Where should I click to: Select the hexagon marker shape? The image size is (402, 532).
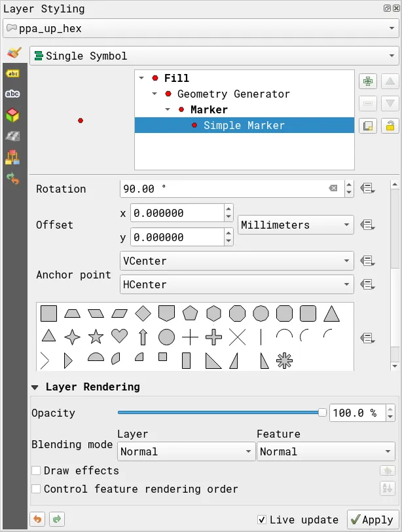pyautogui.click(x=213, y=313)
